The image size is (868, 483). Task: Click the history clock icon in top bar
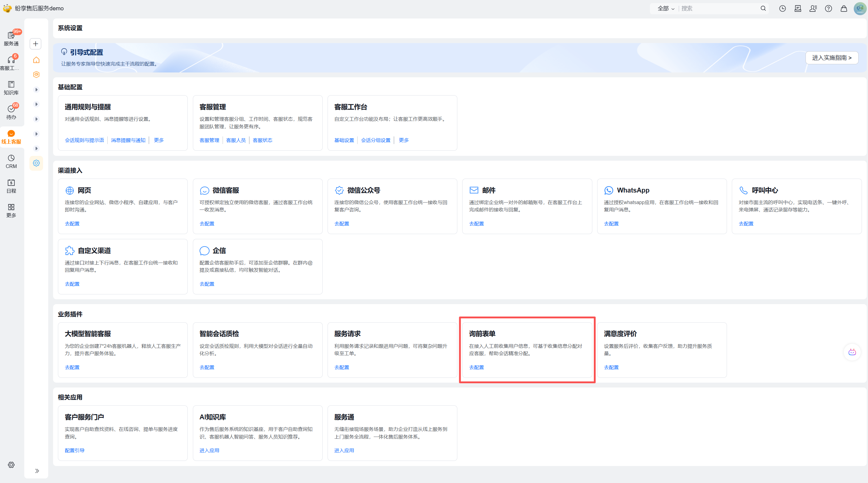click(782, 8)
